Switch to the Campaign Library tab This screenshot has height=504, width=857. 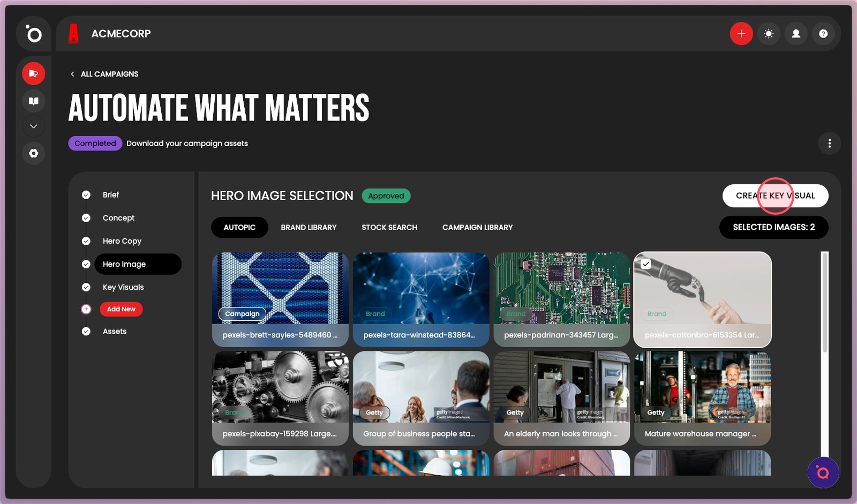(x=478, y=227)
